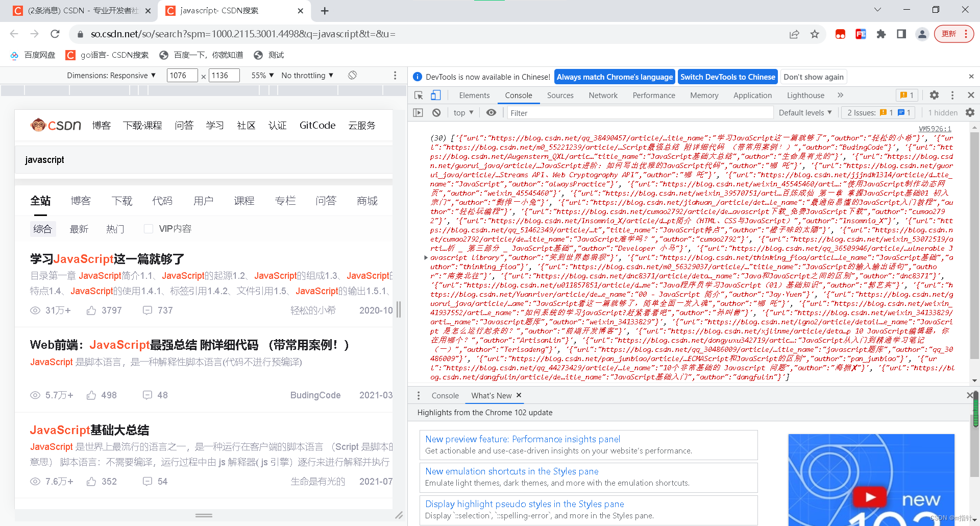
Task: Open the DevTools three-dot customize menu
Action: coord(952,95)
